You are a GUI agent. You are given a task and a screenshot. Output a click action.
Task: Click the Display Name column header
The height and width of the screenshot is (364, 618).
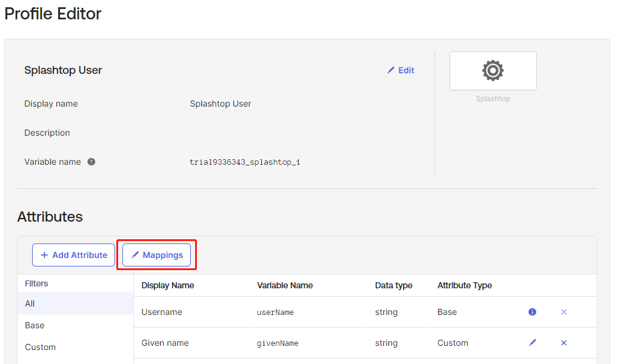(x=167, y=285)
